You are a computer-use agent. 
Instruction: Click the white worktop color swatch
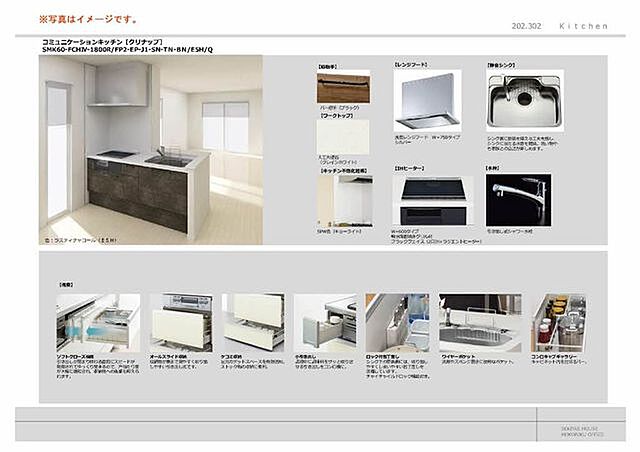coord(343,137)
